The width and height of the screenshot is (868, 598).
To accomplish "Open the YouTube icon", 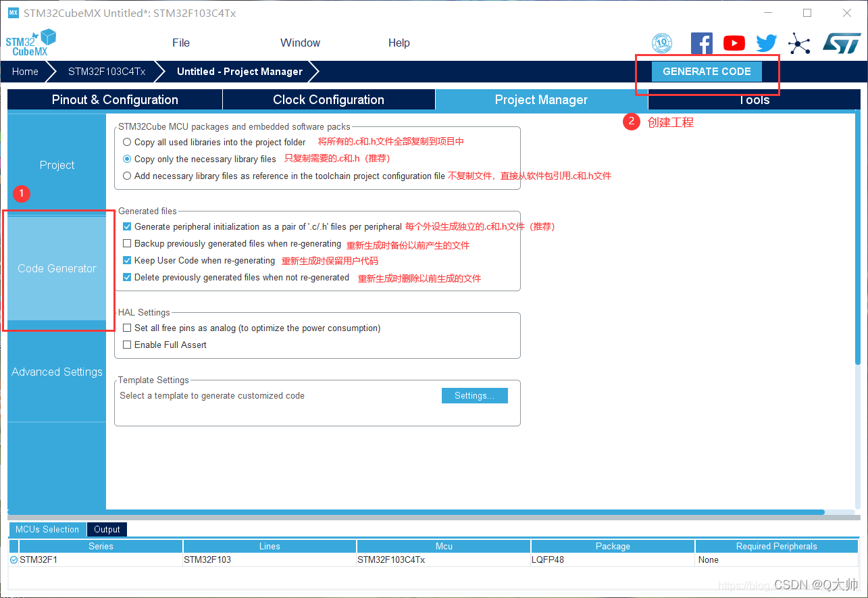I will [x=734, y=43].
